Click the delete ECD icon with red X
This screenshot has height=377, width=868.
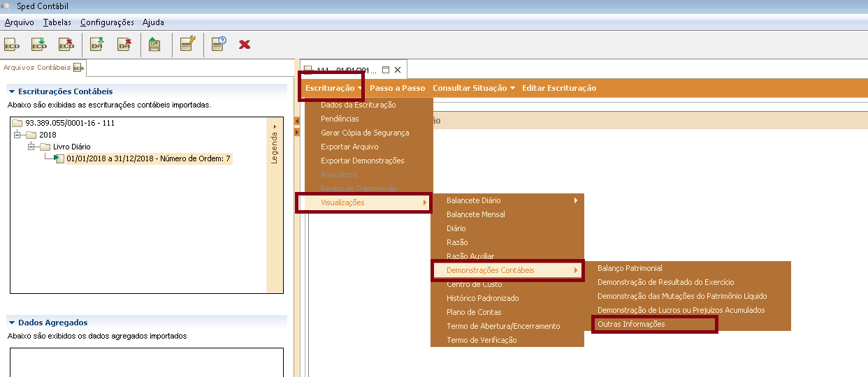pos(66,45)
